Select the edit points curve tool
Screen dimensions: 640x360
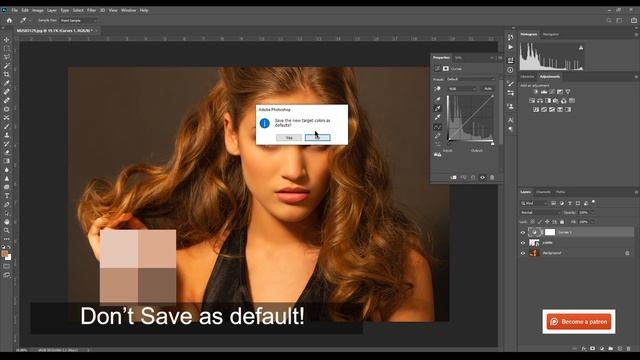[438, 127]
